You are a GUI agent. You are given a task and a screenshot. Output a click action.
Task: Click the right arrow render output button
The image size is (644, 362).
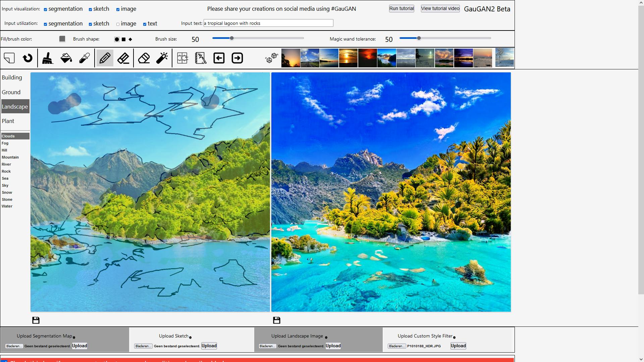(237, 58)
